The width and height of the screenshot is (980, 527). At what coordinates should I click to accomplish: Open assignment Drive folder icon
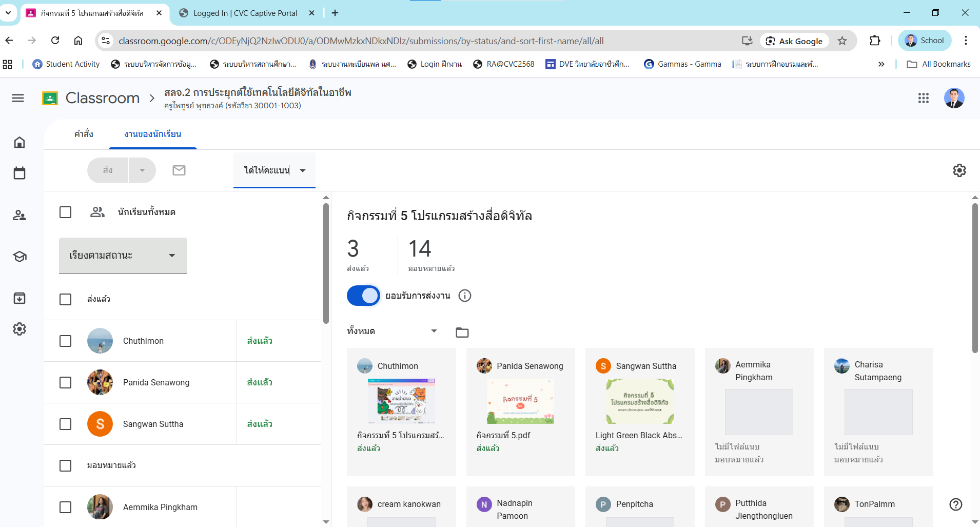[462, 333]
